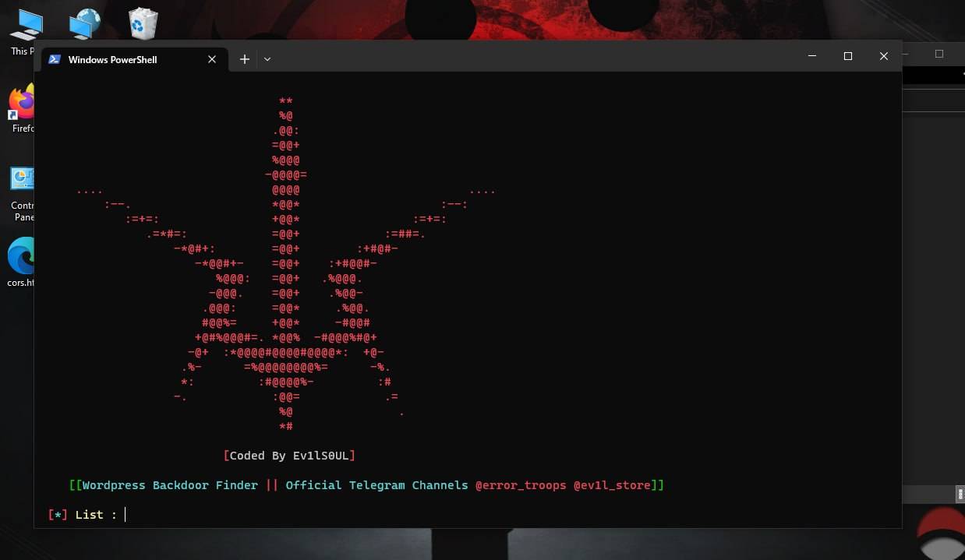Maximize the background window behind PowerShell

pos(939,54)
